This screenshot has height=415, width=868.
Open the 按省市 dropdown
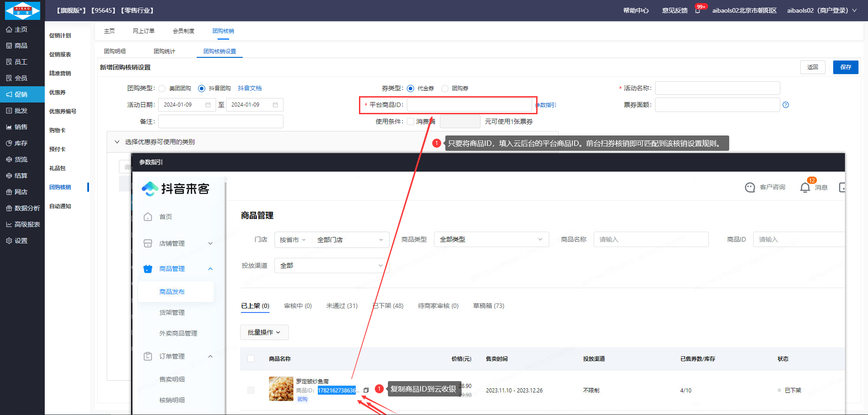point(292,240)
